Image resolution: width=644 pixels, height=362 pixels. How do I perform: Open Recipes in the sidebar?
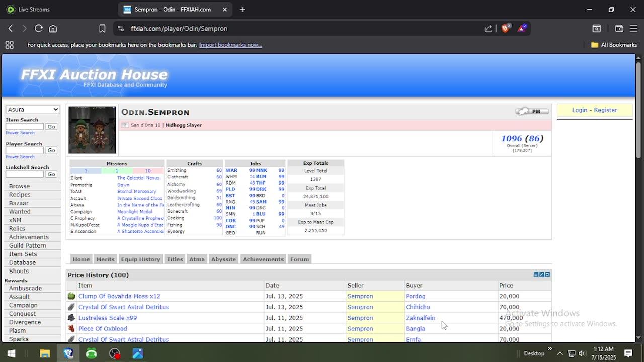20,195
